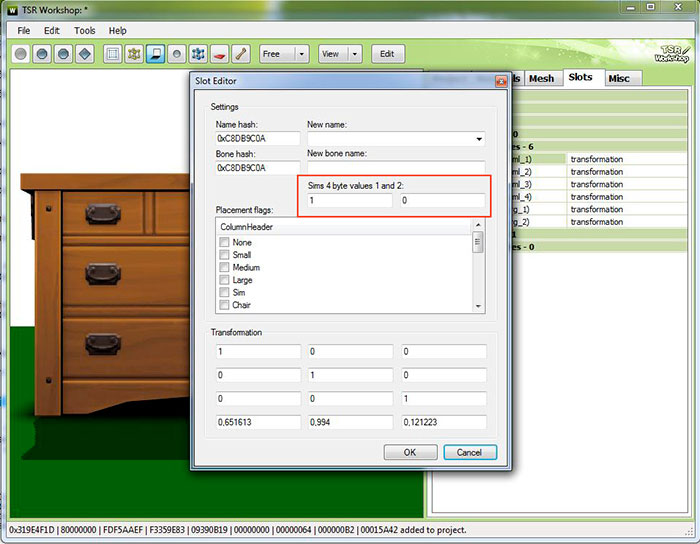Cancel the Slot Editor dialog
Image resolution: width=700 pixels, height=544 pixels.
(469, 452)
